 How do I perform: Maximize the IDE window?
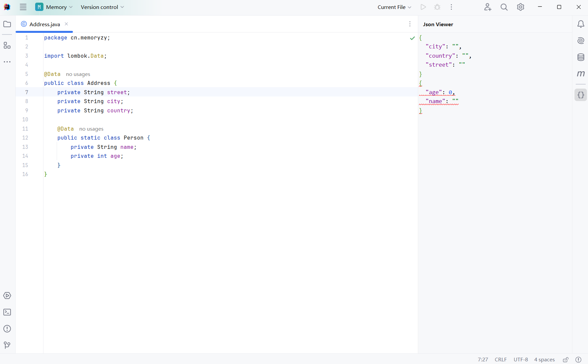pyautogui.click(x=559, y=7)
